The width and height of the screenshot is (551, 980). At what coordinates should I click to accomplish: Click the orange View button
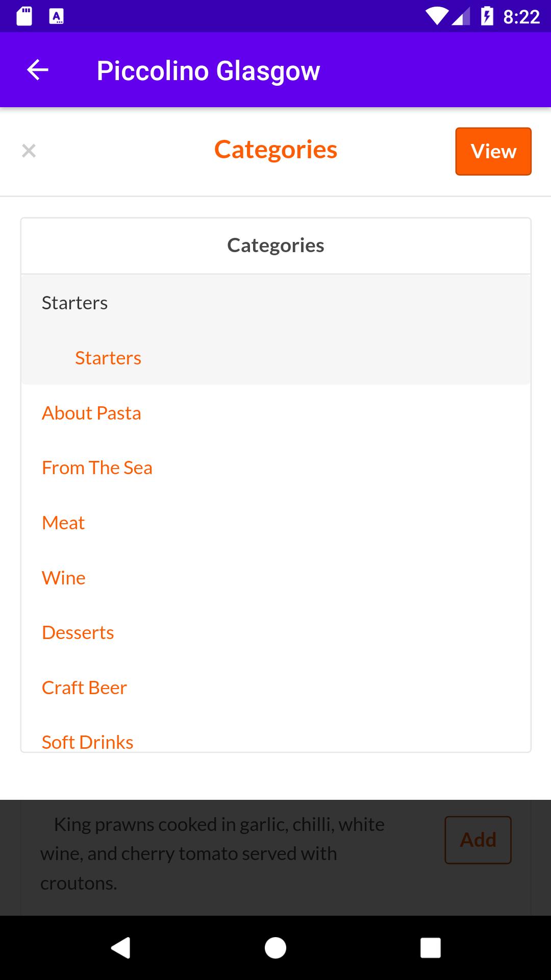[x=493, y=151]
